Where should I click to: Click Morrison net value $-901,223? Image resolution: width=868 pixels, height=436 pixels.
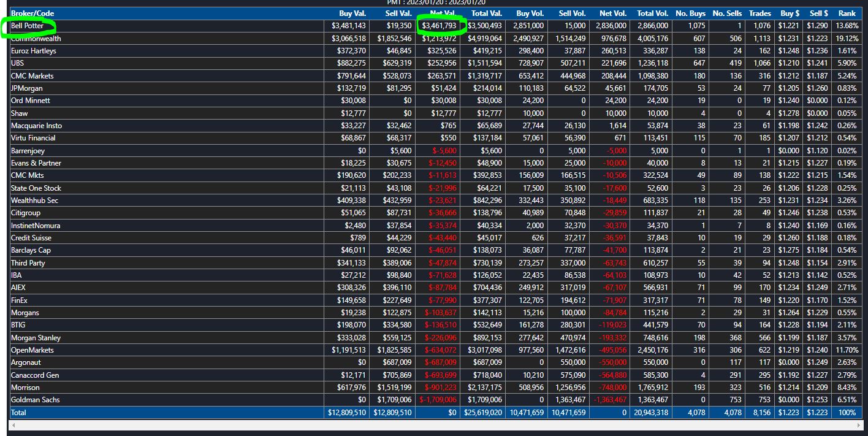click(441, 388)
